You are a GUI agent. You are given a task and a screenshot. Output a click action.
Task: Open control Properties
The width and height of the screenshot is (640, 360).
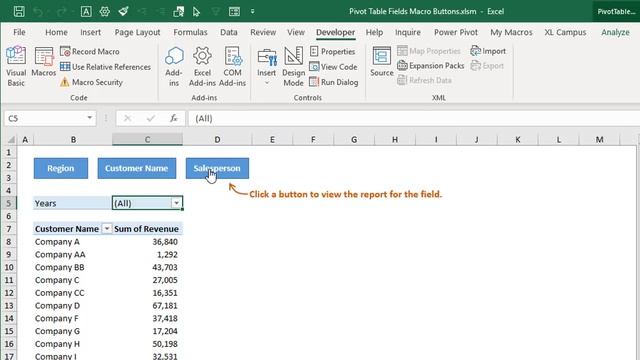coord(332,51)
